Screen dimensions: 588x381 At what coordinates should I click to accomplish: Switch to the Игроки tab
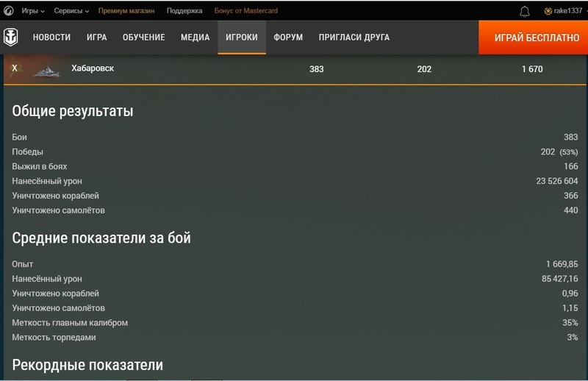click(x=241, y=38)
